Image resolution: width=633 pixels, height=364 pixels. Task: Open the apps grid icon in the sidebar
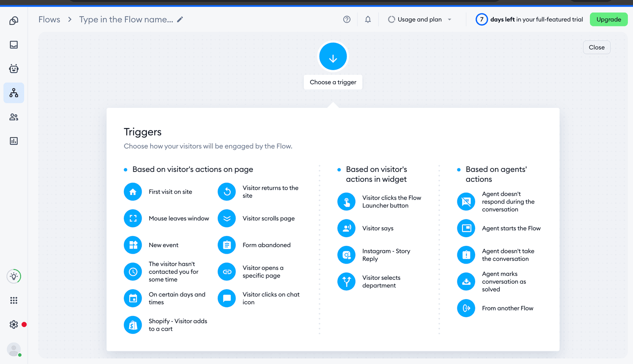point(14,300)
